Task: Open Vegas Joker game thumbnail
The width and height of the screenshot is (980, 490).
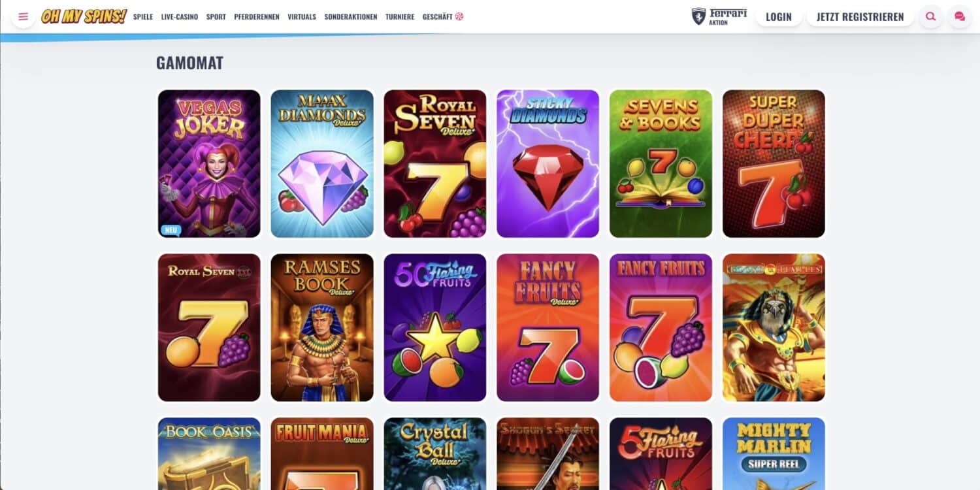Action: [x=209, y=163]
